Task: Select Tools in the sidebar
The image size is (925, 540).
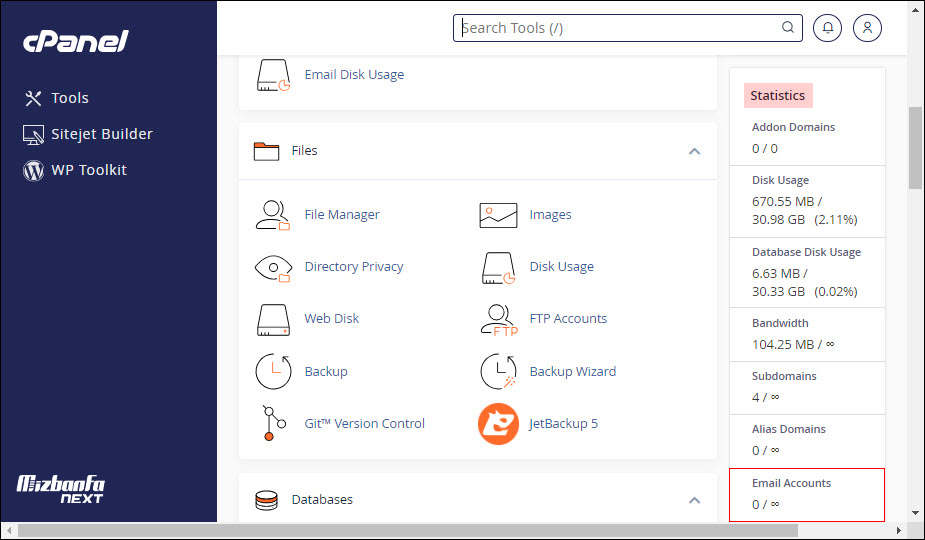Action: tap(70, 98)
